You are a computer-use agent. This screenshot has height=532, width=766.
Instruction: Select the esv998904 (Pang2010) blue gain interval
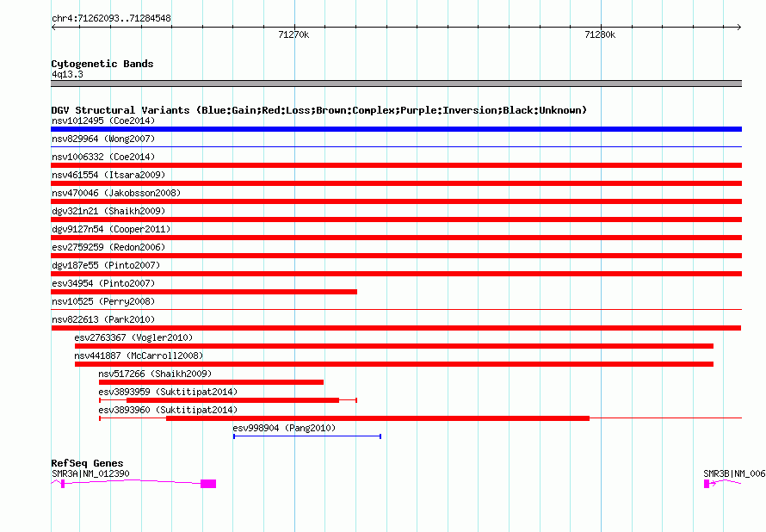coord(306,436)
